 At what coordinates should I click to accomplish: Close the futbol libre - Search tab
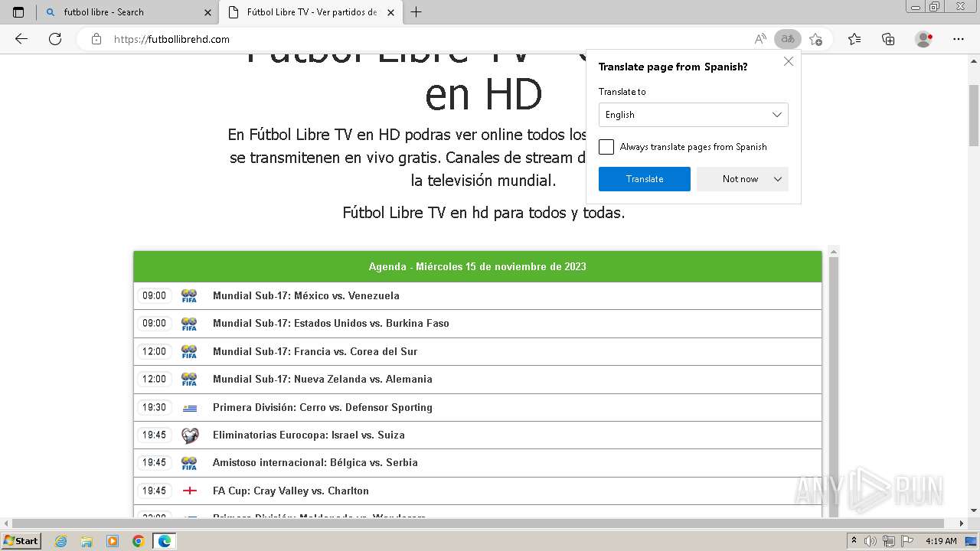pos(207,12)
